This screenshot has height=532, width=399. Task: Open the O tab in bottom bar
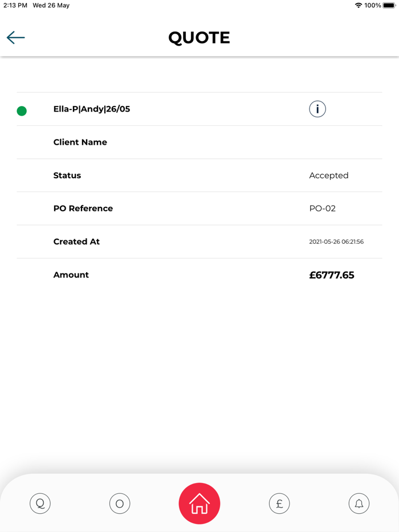(x=120, y=504)
